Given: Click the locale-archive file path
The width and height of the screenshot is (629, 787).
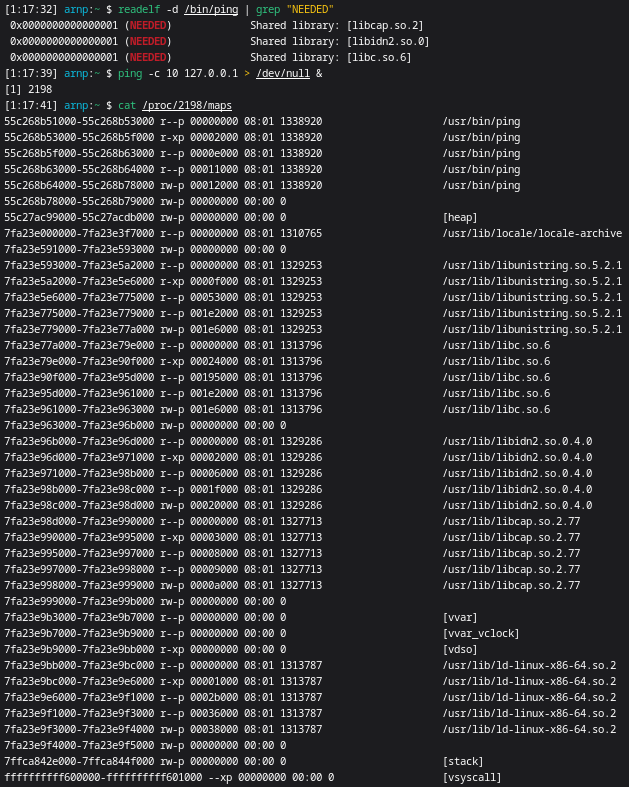Looking at the screenshot, I should (x=532, y=233).
